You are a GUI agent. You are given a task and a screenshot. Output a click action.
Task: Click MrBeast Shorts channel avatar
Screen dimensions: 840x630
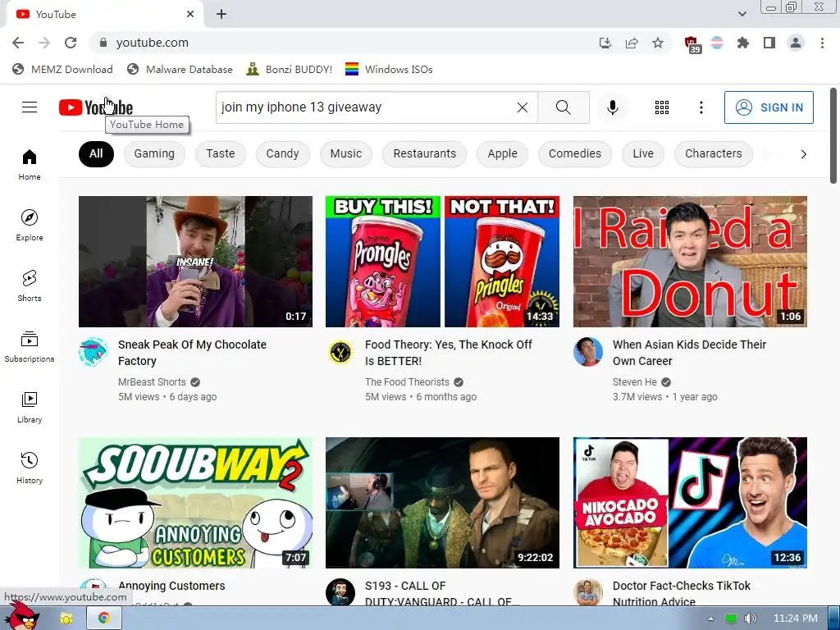point(94,352)
